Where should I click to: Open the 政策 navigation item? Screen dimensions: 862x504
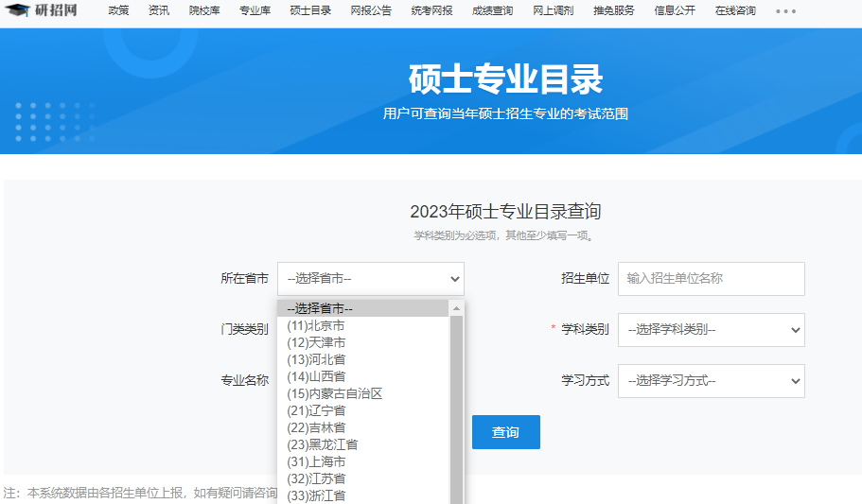coord(118,11)
